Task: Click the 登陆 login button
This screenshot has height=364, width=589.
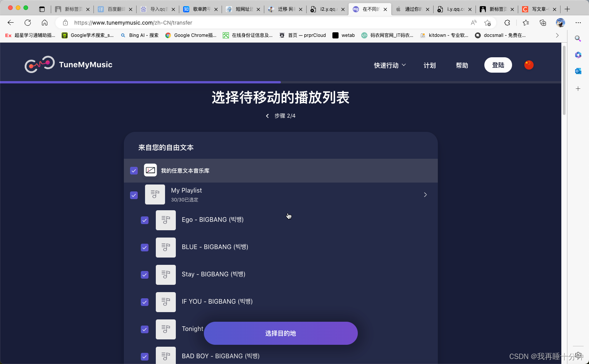Action: coord(498,65)
